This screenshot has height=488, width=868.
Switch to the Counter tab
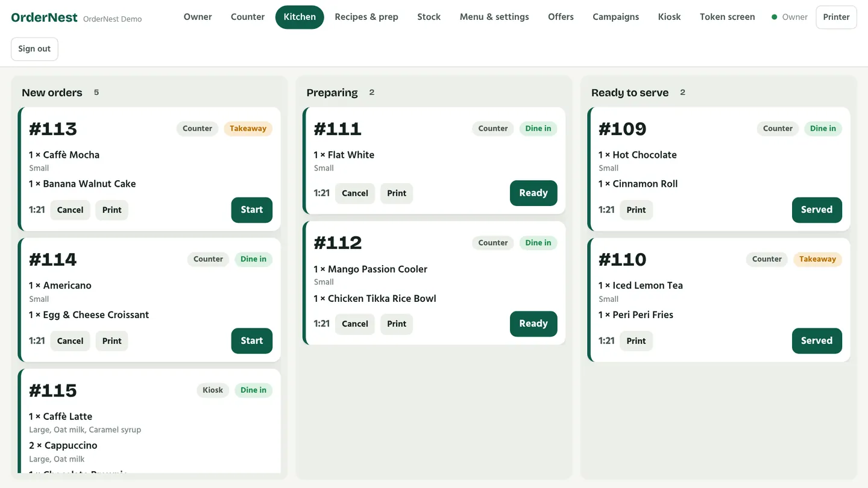pos(248,17)
